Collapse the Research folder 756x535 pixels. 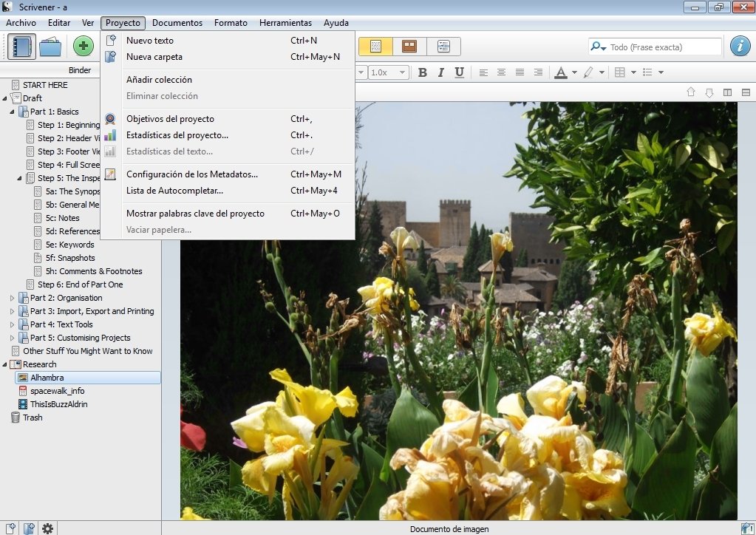pos(5,364)
